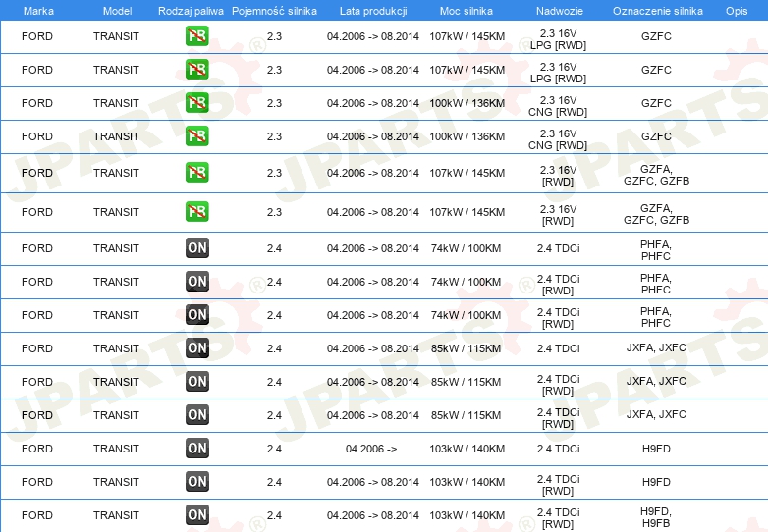This screenshot has width=768, height=532.
Task: Click the ON icon in the H9FD row without an end date
Action: click(x=196, y=448)
